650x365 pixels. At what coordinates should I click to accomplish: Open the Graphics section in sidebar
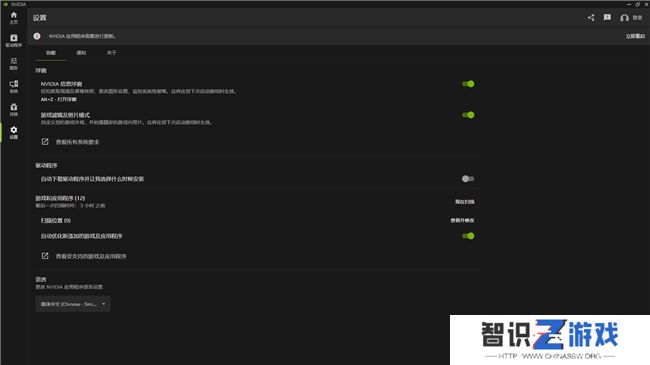[x=14, y=63]
